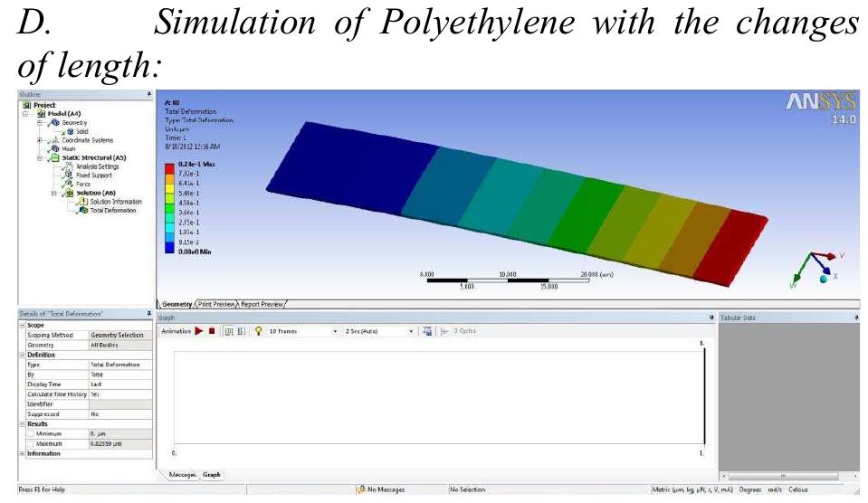The height and width of the screenshot is (503, 868).
Task: Open the 10 Frames dropdown
Action: pos(335,331)
